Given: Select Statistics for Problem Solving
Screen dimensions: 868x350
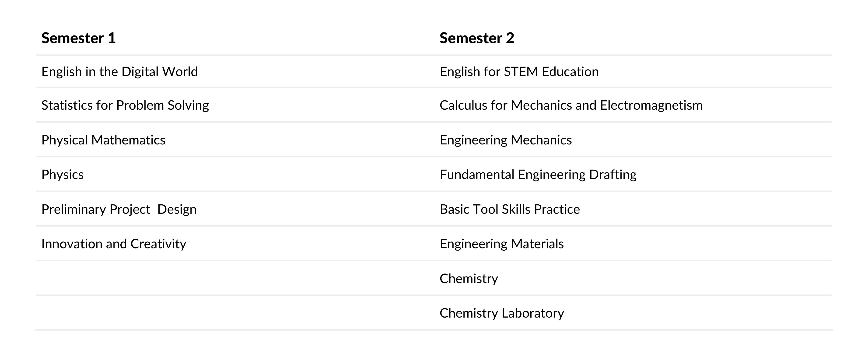Looking at the screenshot, I should click(125, 105).
